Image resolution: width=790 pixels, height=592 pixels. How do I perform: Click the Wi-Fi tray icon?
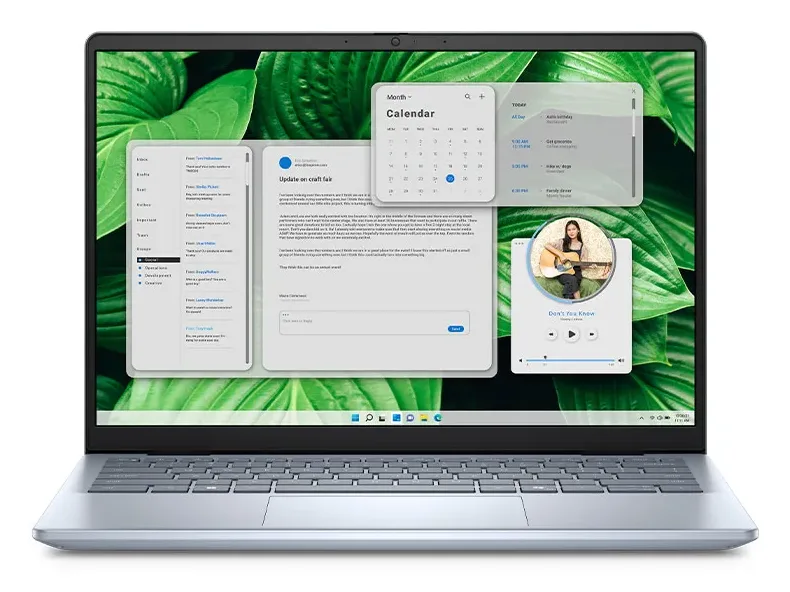(652, 418)
